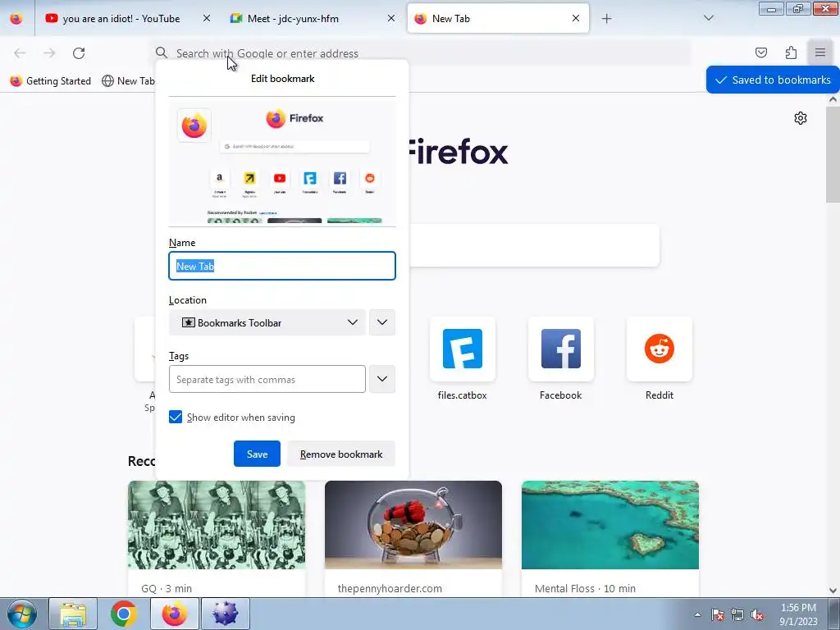Expand the tags list chevron
This screenshot has height=630, width=840.
click(382, 379)
